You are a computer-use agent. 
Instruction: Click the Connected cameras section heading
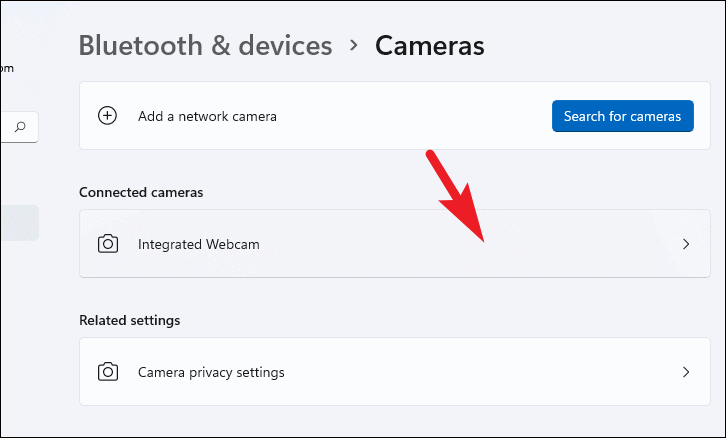[141, 192]
